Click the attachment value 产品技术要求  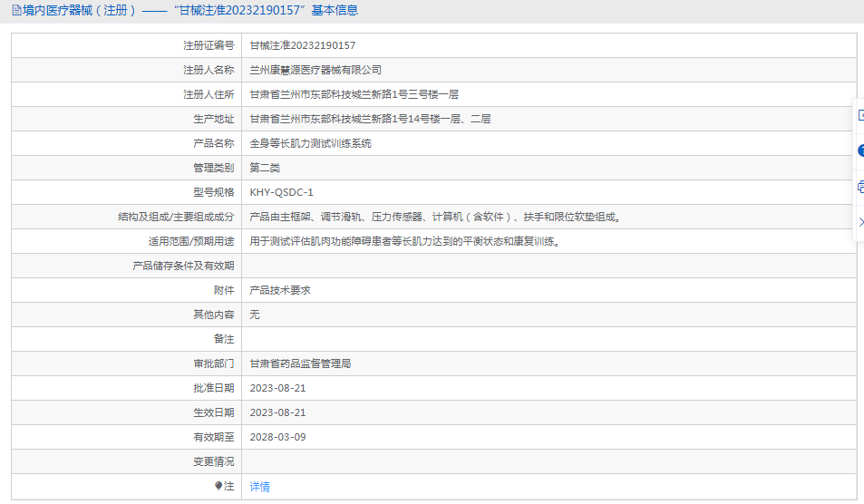point(280,290)
